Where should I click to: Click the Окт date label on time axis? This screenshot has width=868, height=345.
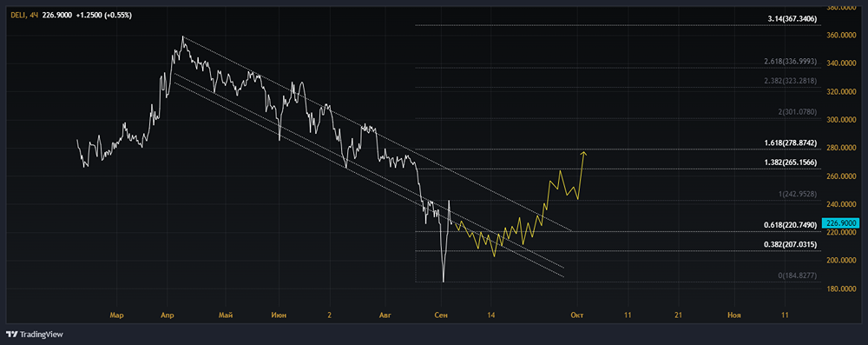pos(577,315)
